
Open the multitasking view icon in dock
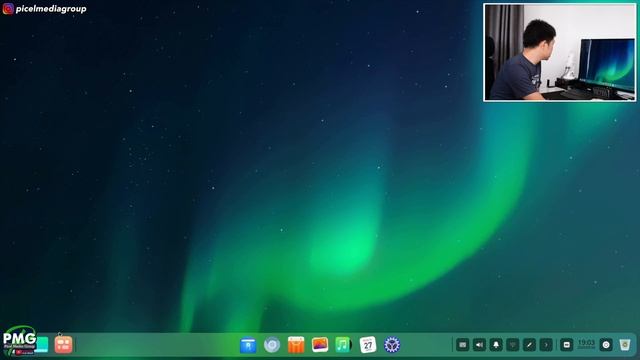point(64,345)
